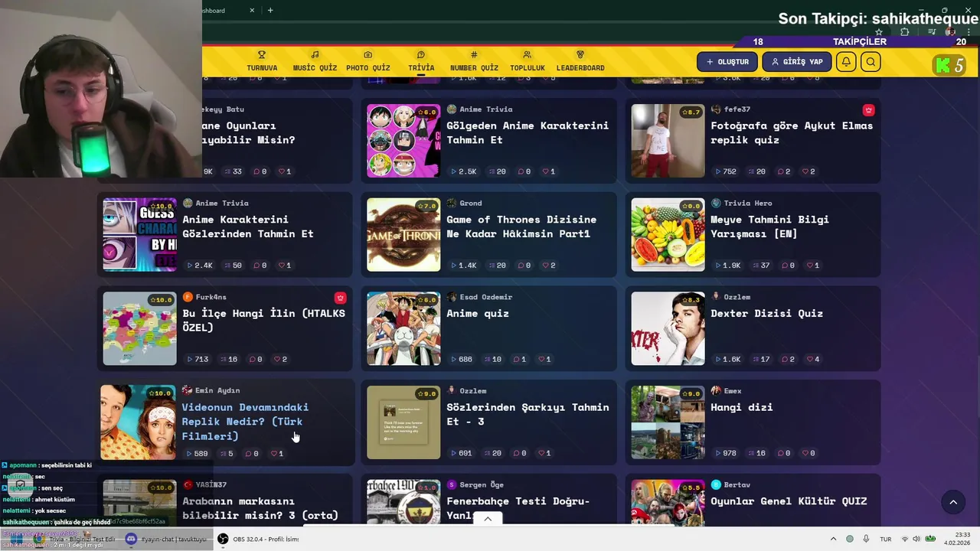Click the guess-character eyes quiz thumbnail

[x=139, y=235]
